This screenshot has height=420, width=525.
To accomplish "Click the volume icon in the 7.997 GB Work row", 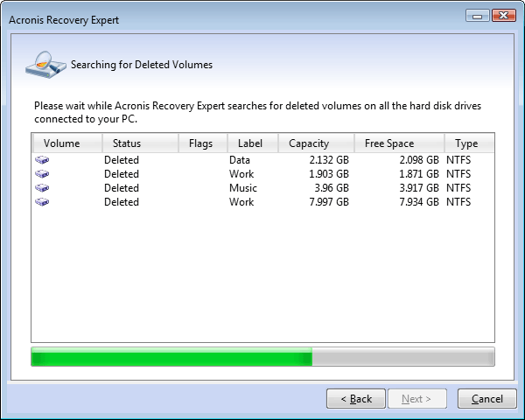I will click(42, 202).
